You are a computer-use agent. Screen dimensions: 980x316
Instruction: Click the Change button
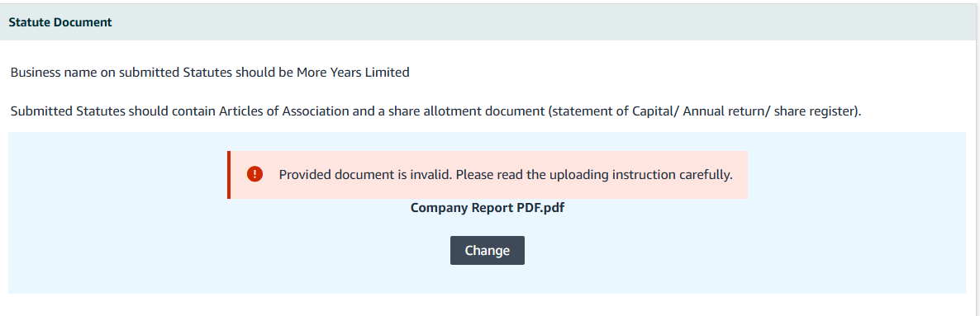pos(487,251)
